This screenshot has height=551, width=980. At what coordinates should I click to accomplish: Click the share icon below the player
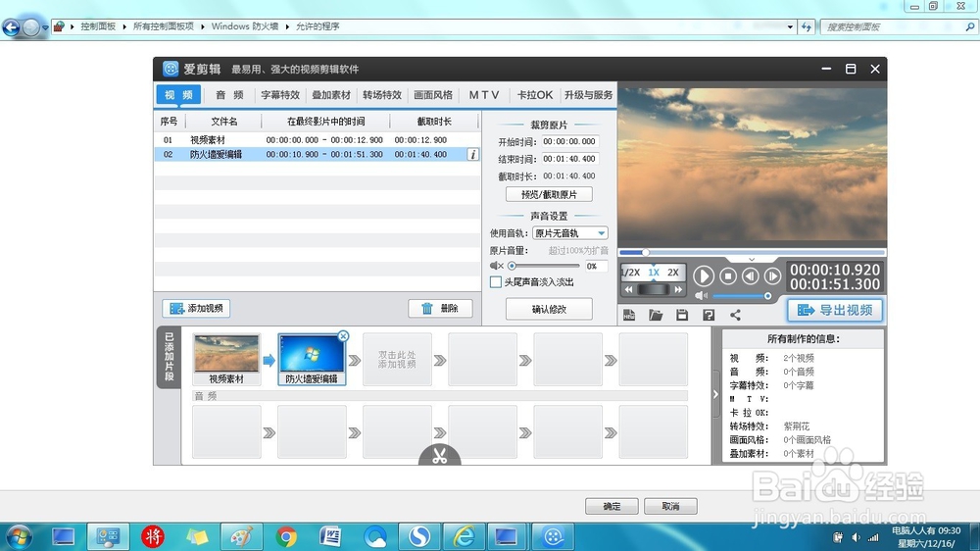click(x=735, y=316)
